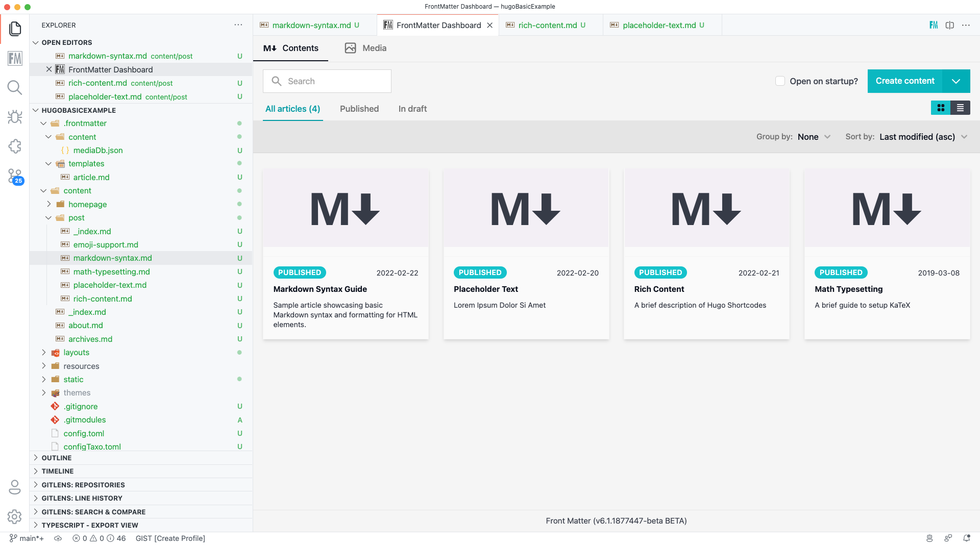Select the Search icon in the activity bar
Image resolution: width=980 pixels, height=545 pixels.
point(15,88)
